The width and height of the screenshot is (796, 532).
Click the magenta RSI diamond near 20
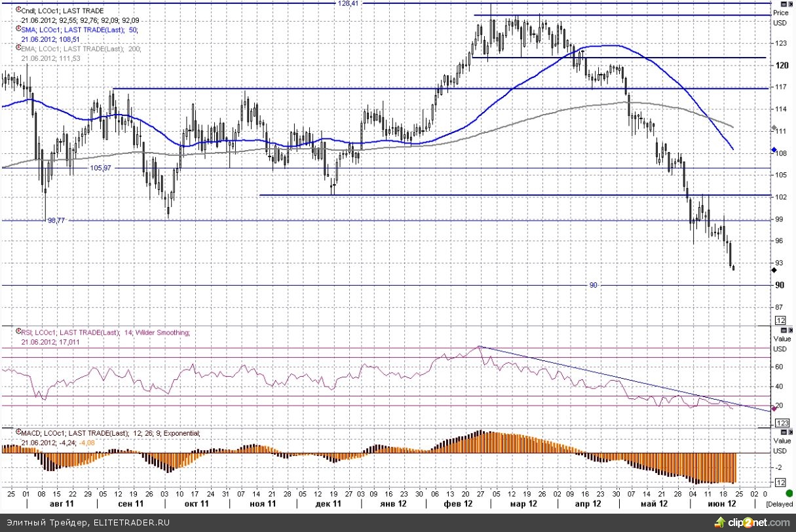coord(774,408)
